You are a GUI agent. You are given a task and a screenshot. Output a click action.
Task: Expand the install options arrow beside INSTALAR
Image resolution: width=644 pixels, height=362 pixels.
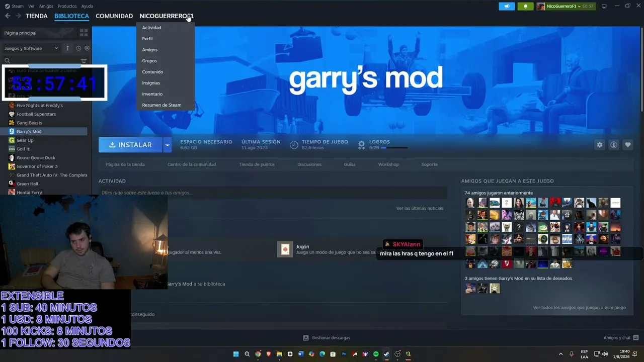coord(168,145)
